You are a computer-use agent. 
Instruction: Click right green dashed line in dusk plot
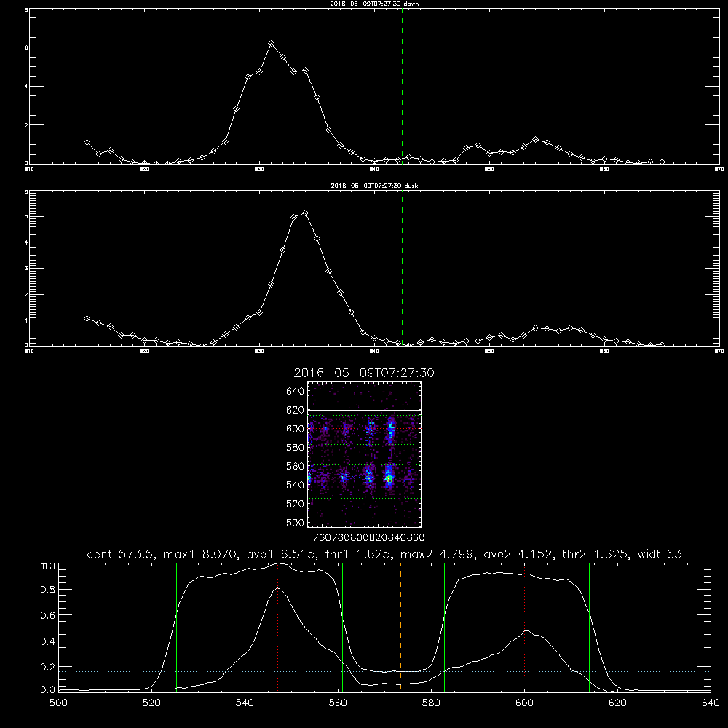coord(402,268)
